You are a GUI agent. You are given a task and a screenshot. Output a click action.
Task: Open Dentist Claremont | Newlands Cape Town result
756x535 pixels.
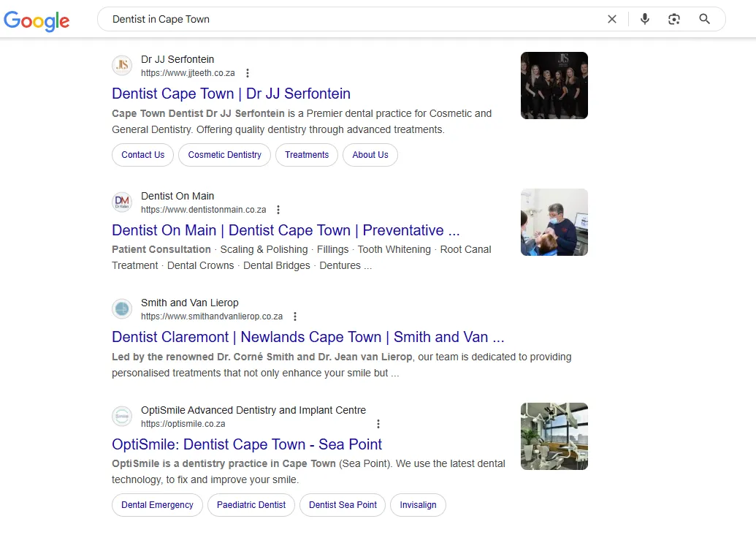[308, 337]
